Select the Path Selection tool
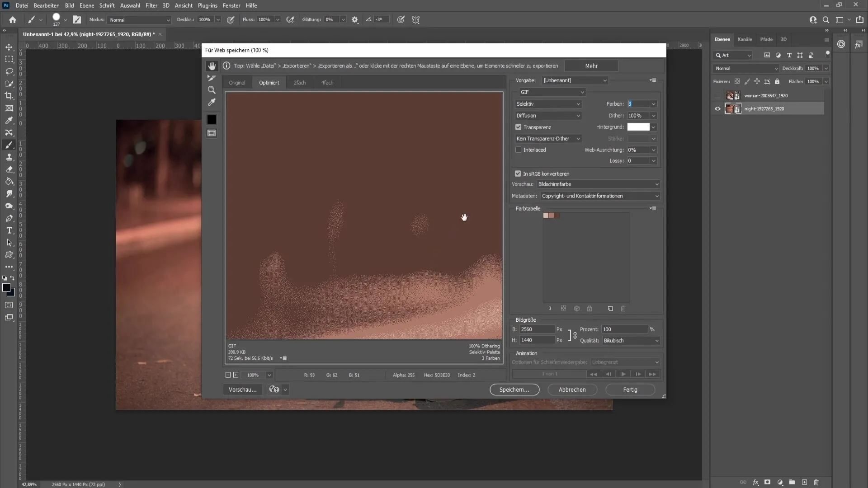 click(x=9, y=243)
